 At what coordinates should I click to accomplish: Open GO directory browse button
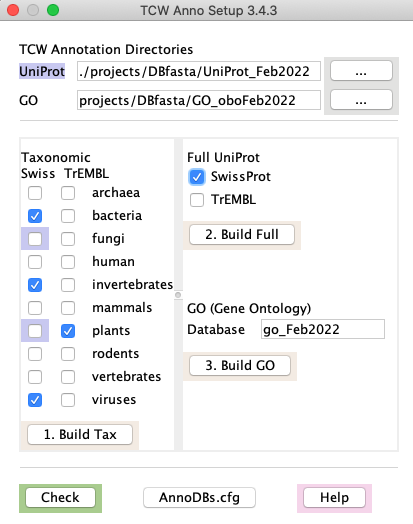361,100
